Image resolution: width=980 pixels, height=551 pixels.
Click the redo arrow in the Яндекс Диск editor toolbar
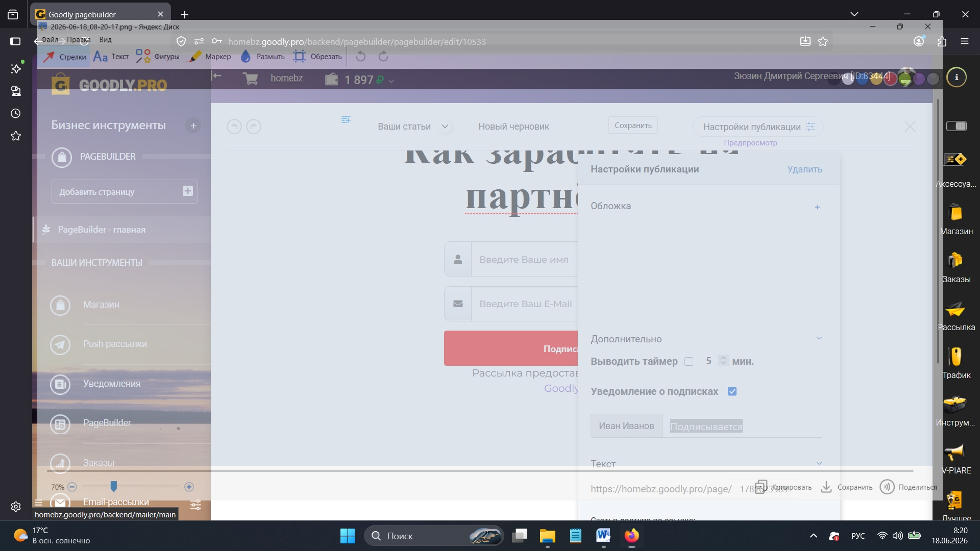tap(383, 57)
